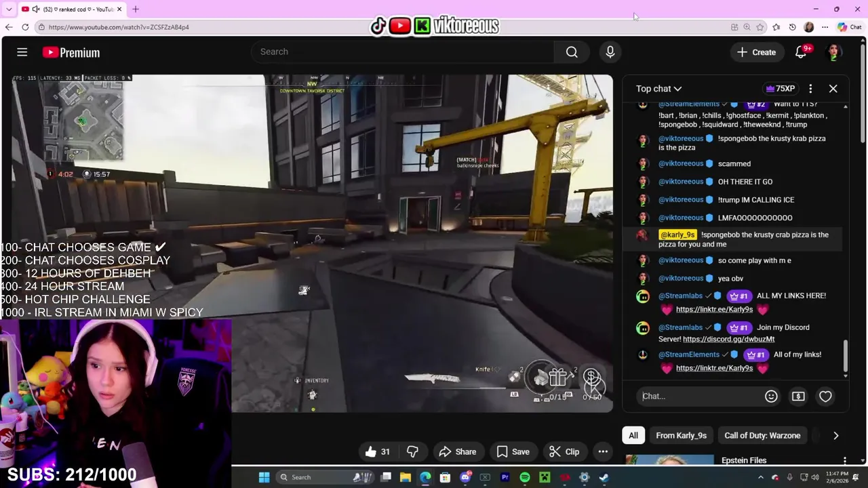Open Streamlabs linktr.ee/Karly9s link
Image resolution: width=868 pixels, height=488 pixels.
(714, 310)
